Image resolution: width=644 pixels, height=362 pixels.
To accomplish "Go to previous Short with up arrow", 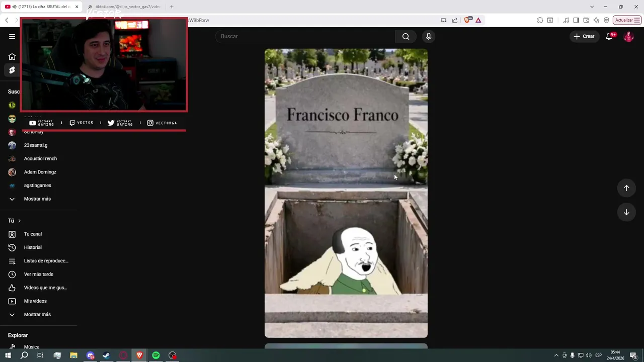I will click(x=626, y=188).
